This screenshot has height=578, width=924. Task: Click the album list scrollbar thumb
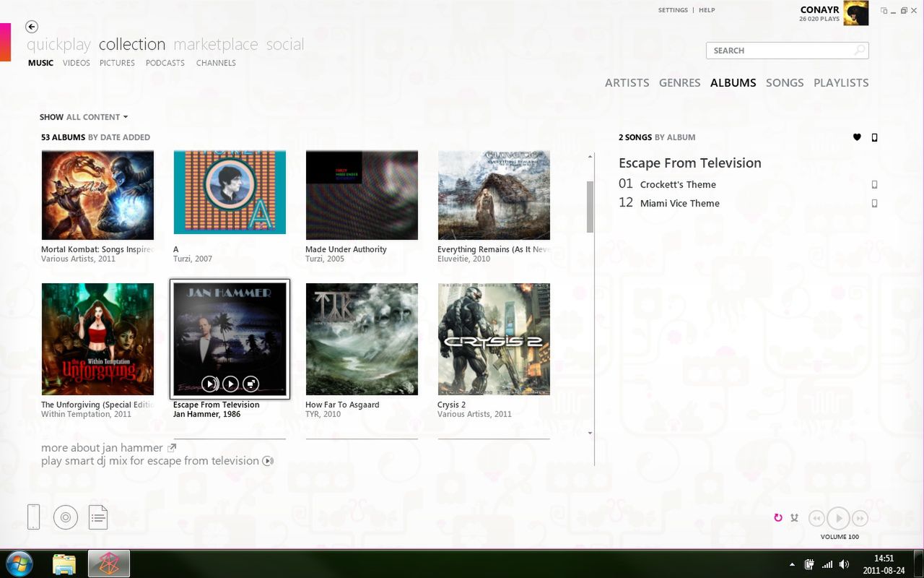coord(590,207)
